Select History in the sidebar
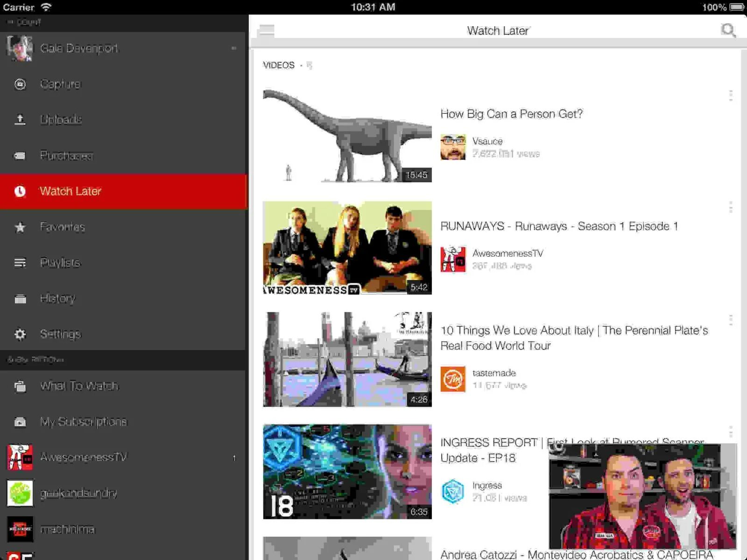Viewport: 747px width, 560px height. pos(122,299)
